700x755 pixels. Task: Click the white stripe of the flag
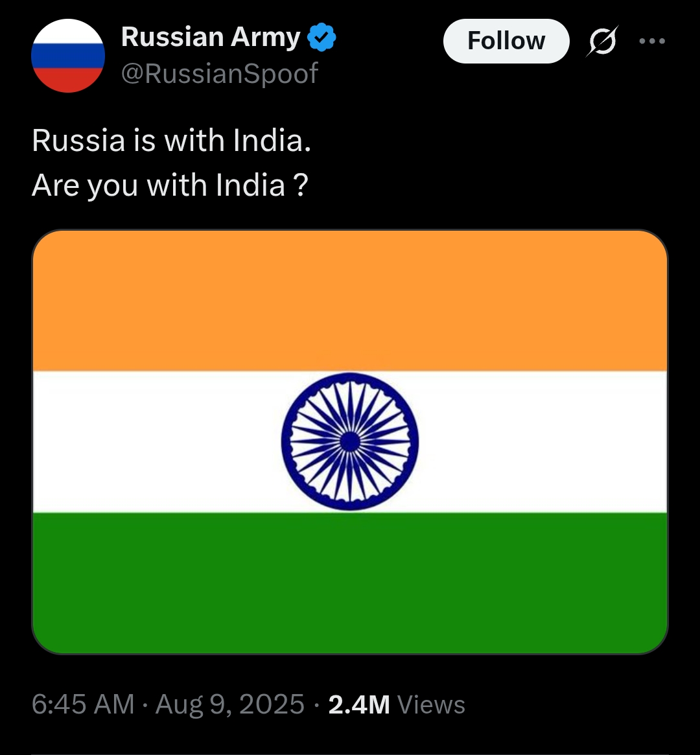[x=530, y=442]
